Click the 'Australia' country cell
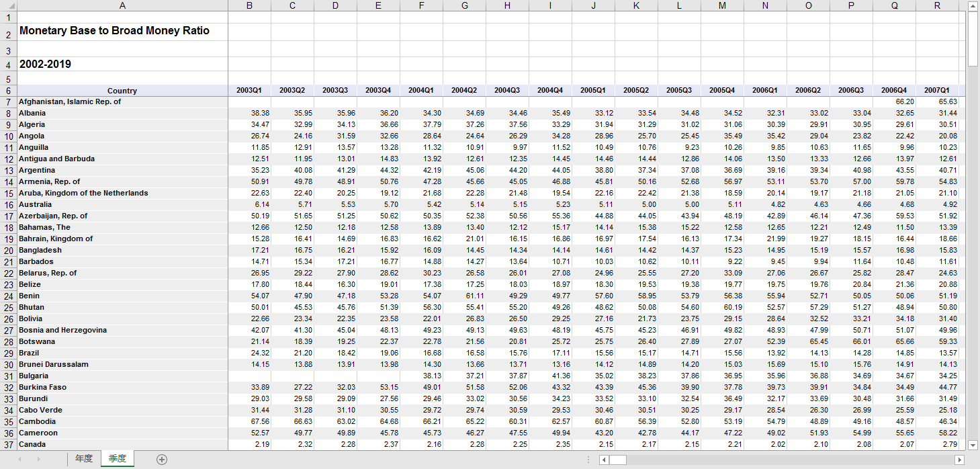 122,204
